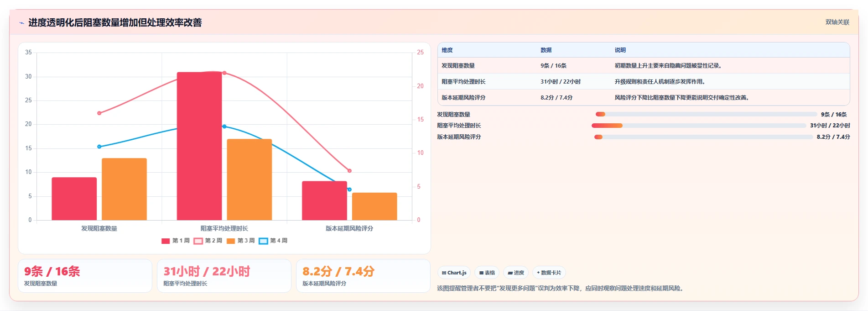Click the 阻塞平均处理时长 progress bar
Viewport: 868px width, 311px height.
tap(699, 126)
